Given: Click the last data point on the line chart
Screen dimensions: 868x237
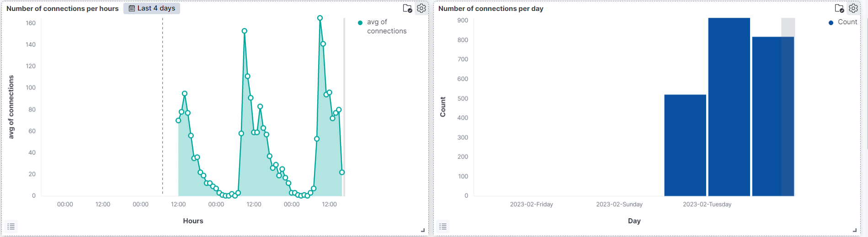Looking at the screenshot, I should [x=342, y=172].
